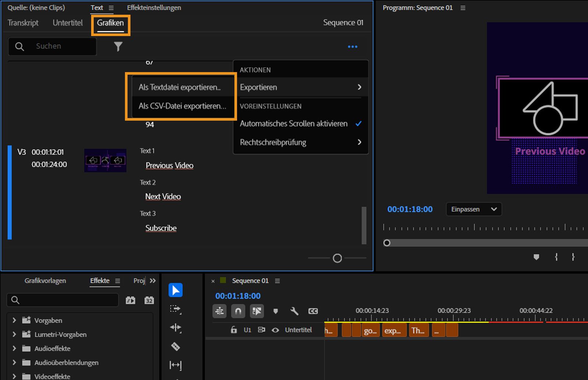This screenshot has height=380, width=588.
Task: Click the Previous Video text link
Action: coord(169,166)
